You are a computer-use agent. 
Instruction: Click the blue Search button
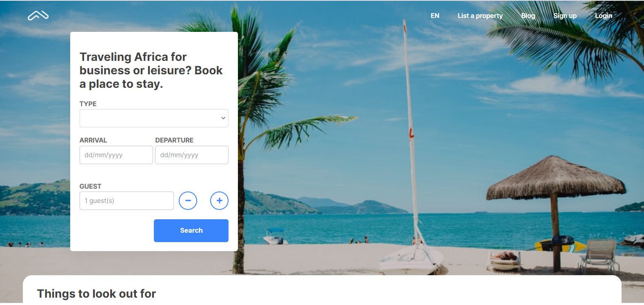[191, 231]
